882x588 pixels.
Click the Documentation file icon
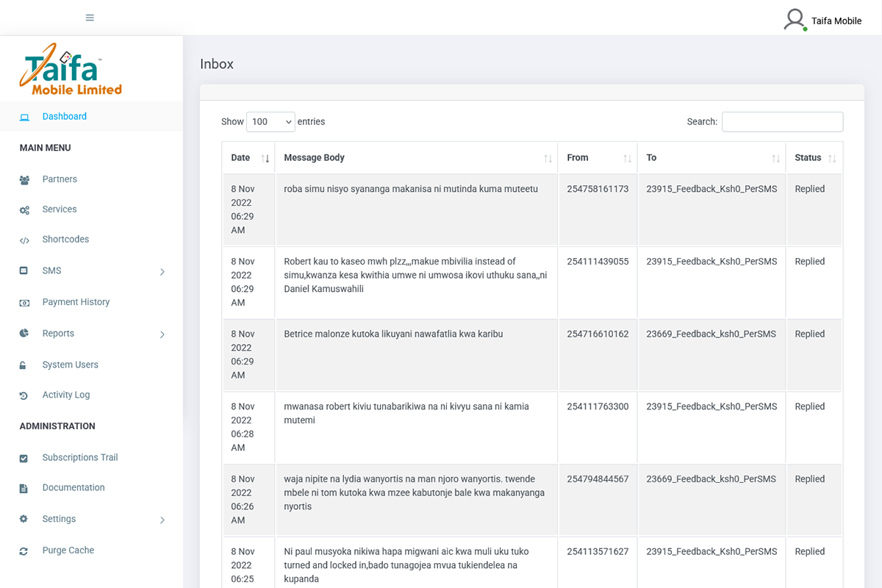(24, 489)
